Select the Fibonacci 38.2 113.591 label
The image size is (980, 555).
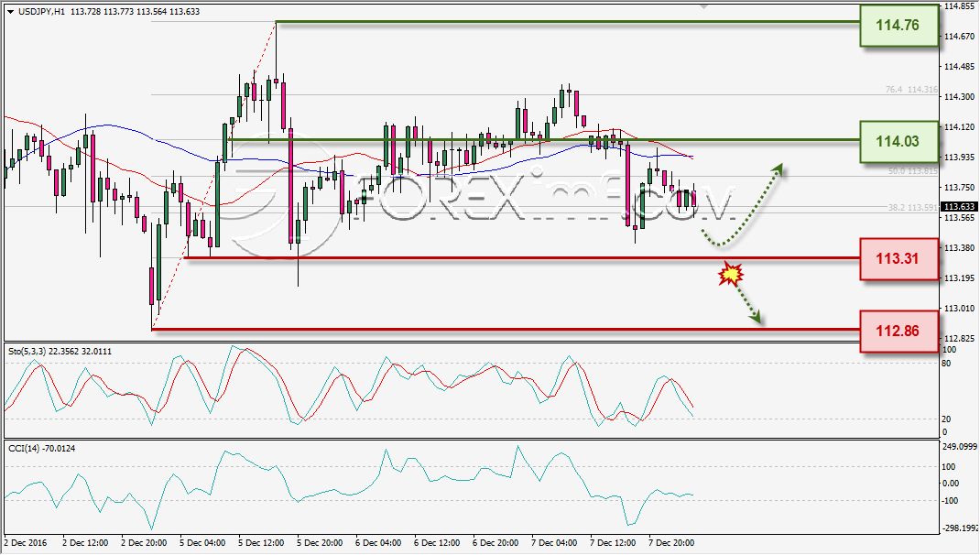tap(912, 208)
